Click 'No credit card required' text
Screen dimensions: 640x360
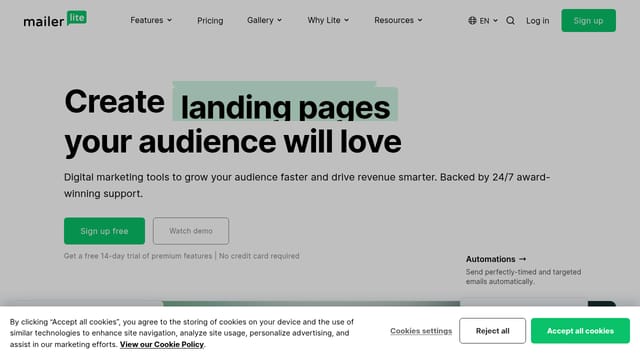click(x=259, y=256)
